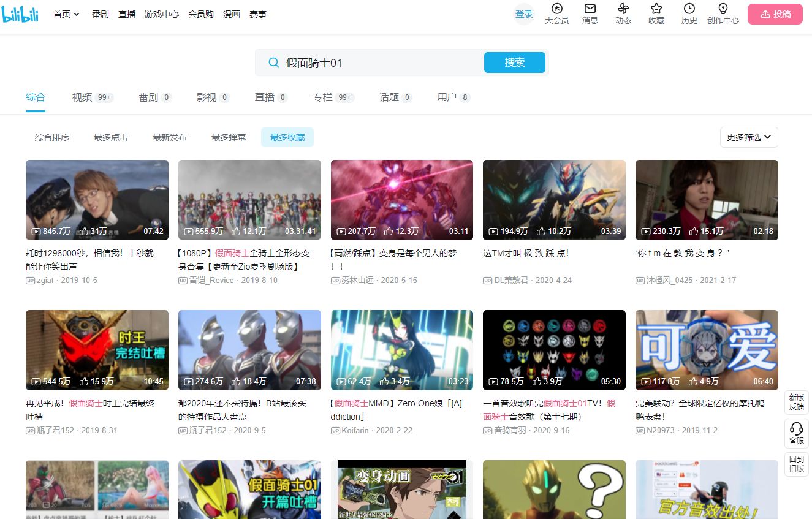Open the Zero-One娘 MMD thumbnail
The height and width of the screenshot is (519, 812).
[402, 350]
